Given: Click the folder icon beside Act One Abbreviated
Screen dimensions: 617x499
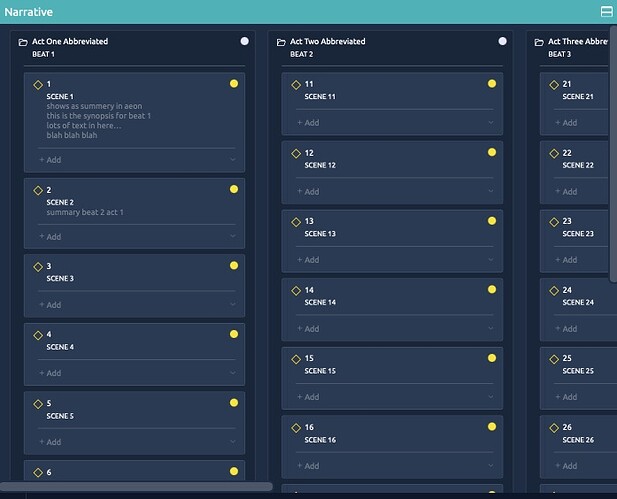Looking at the screenshot, I should pyautogui.click(x=23, y=42).
